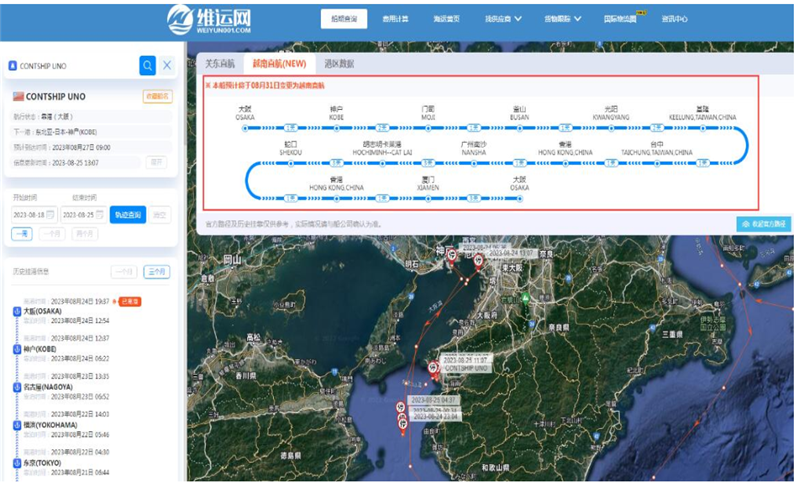The image size is (800, 486).
Task: Open the 资讯中心 navigation item
Action: coord(674,19)
